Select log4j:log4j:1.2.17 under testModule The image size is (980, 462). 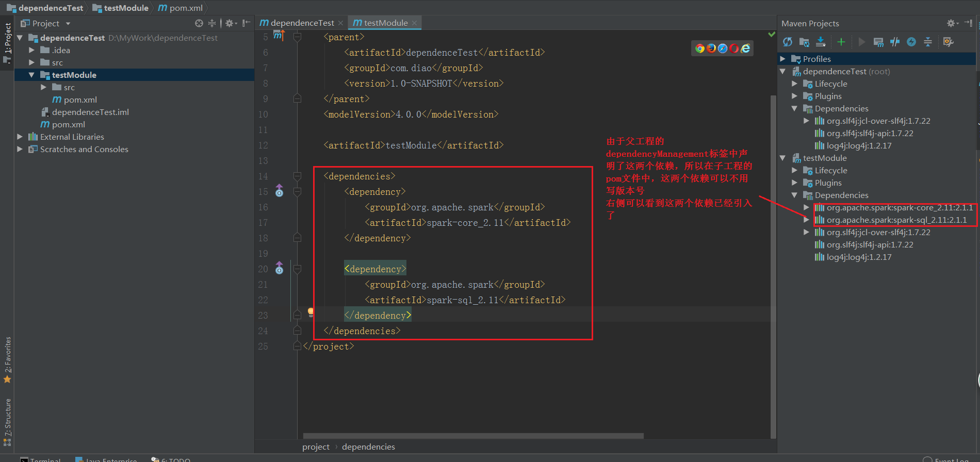click(x=853, y=257)
